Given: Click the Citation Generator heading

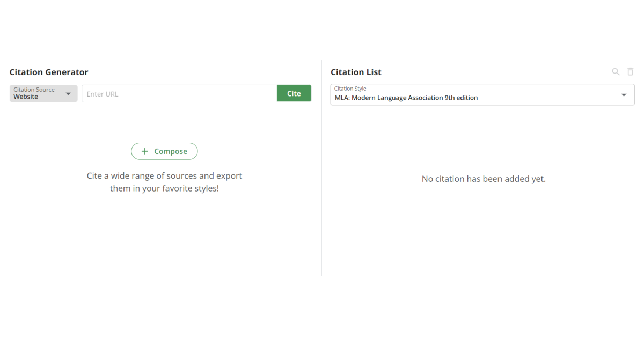Looking at the screenshot, I should pyautogui.click(x=49, y=72).
